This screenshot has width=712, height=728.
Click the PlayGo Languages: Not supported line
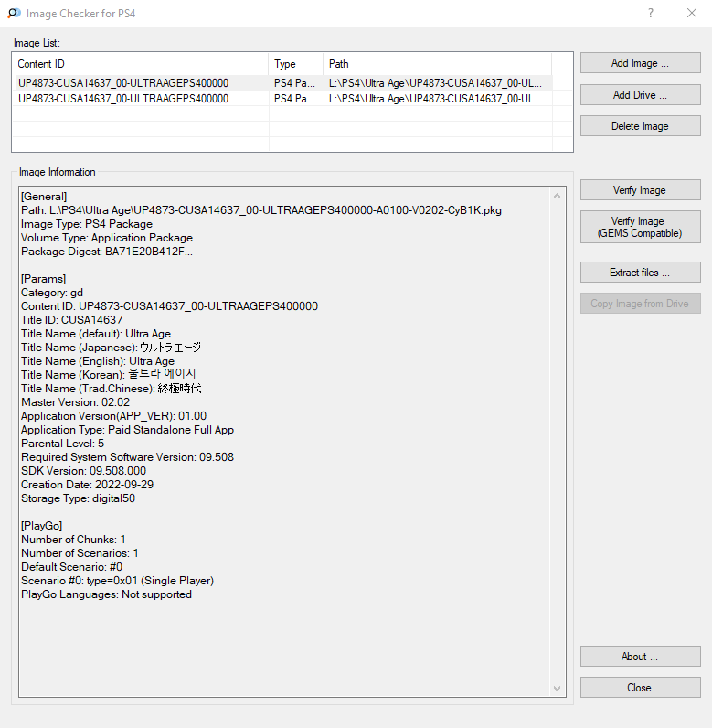pyautogui.click(x=106, y=594)
